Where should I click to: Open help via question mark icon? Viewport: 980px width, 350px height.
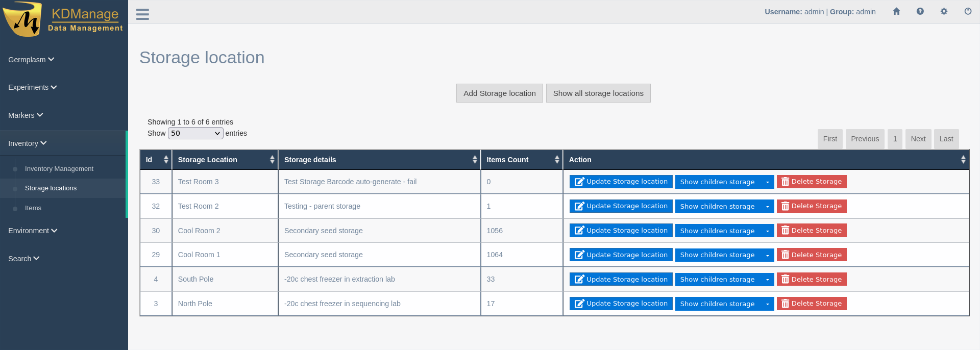pos(920,11)
